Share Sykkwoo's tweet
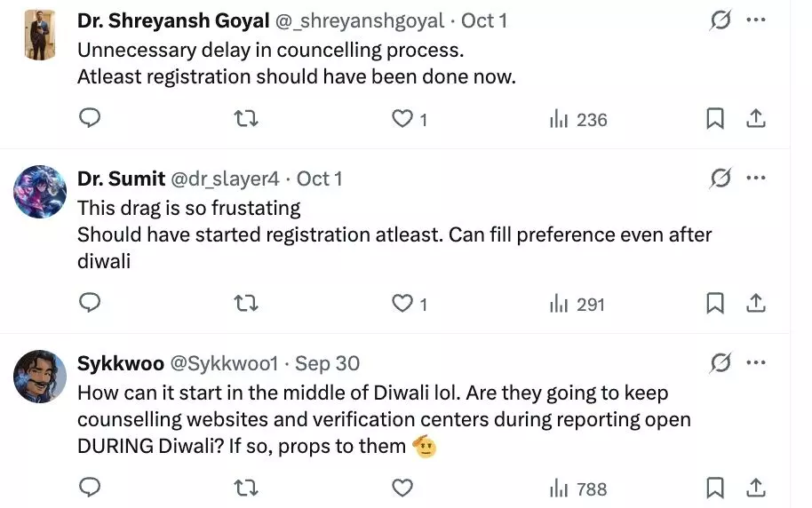The width and height of the screenshot is (812, 508). (x=756, y=488)
